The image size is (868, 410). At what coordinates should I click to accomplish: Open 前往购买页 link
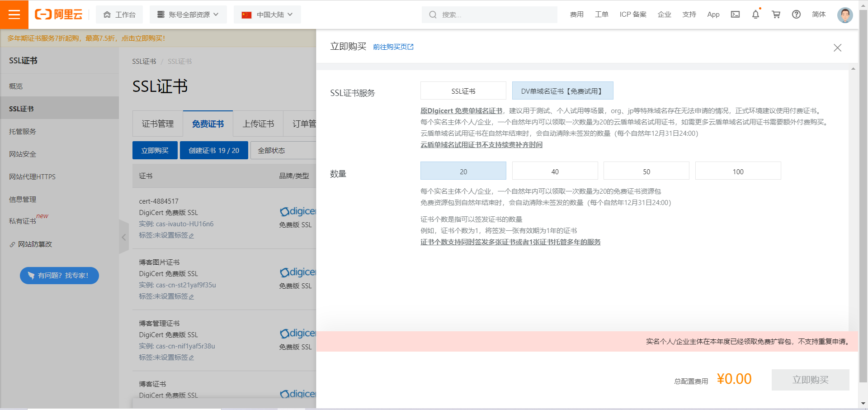[393, 47]
